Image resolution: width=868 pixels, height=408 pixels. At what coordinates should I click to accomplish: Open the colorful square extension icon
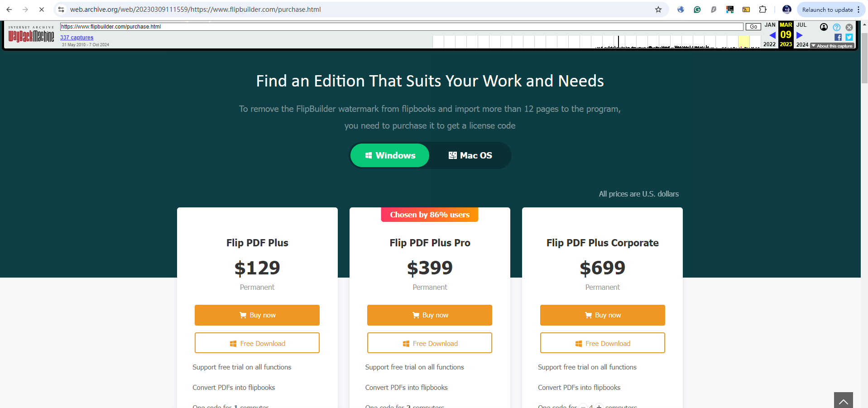(730, 10)
